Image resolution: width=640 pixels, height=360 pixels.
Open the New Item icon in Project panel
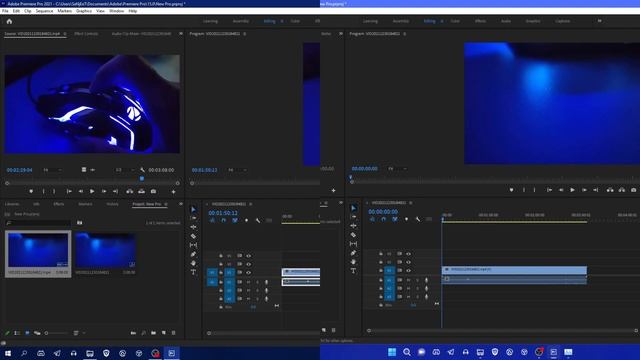point(164,333)
